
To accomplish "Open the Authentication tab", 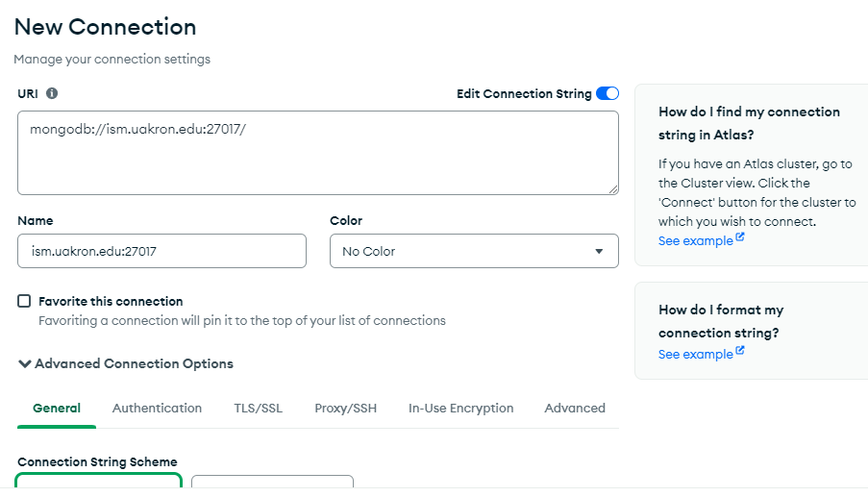I will pyautogui.click(x=157, y=408).
